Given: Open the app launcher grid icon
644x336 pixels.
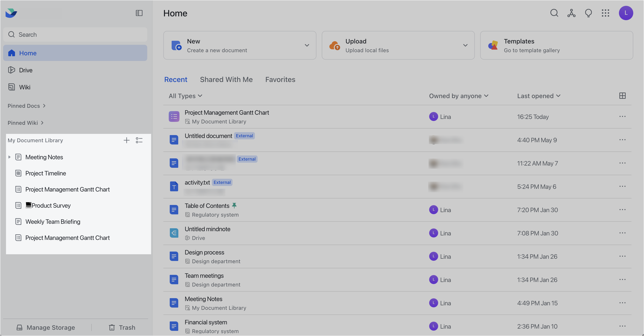Looking at the screenshot, I should (x=606, y=13).
